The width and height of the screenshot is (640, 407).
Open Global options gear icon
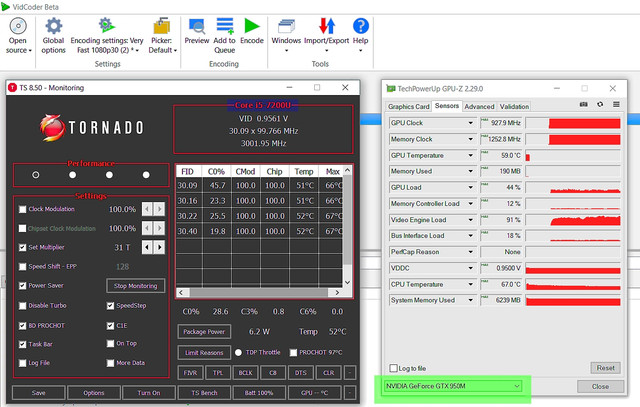[53, 26]
